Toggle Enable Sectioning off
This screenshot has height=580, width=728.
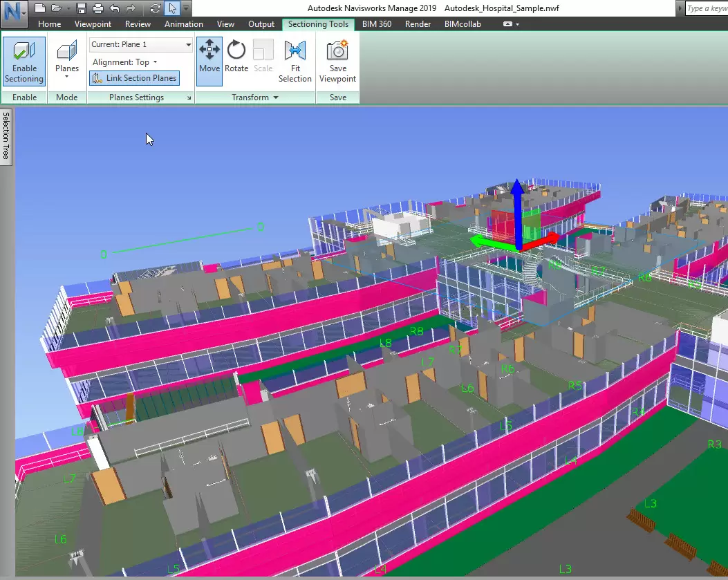click(x=24, y=61)
